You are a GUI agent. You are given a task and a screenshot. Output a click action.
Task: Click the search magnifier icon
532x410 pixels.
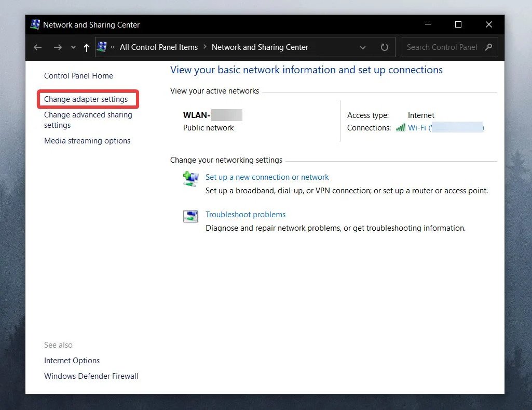tap(488, 47)
